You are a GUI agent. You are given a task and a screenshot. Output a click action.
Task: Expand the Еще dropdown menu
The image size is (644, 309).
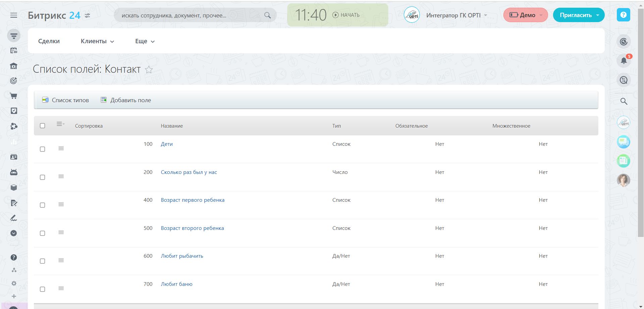pyautogui.click(x=145, y=41)
